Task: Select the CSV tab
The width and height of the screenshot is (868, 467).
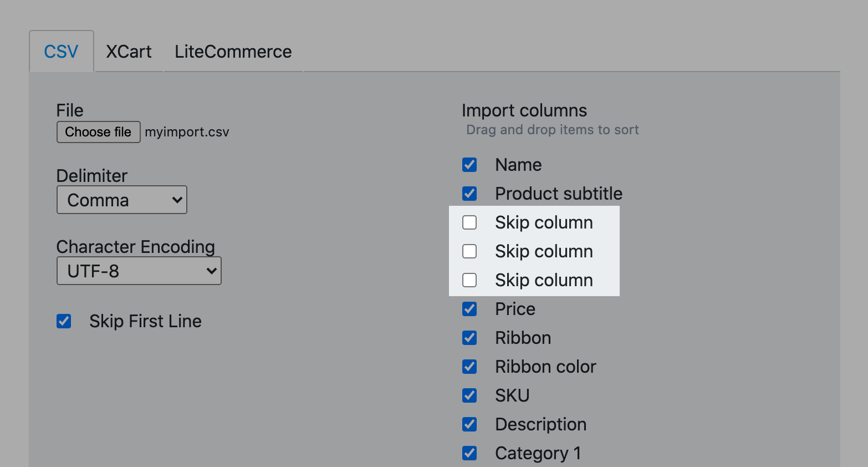Action: point(61,51)
